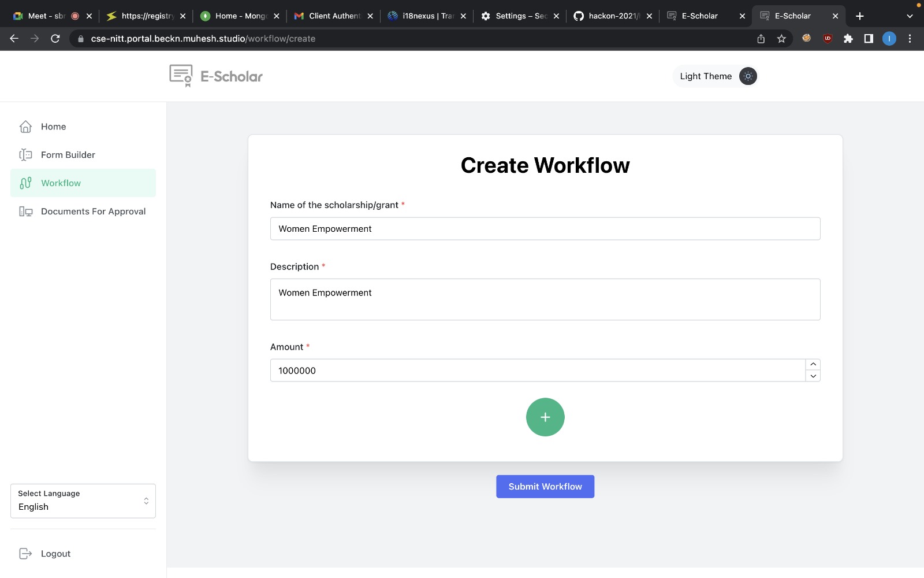This screenshot has height=578, width=924.
Task: Click the uBlock extension icon
Action: pos(828,39)
